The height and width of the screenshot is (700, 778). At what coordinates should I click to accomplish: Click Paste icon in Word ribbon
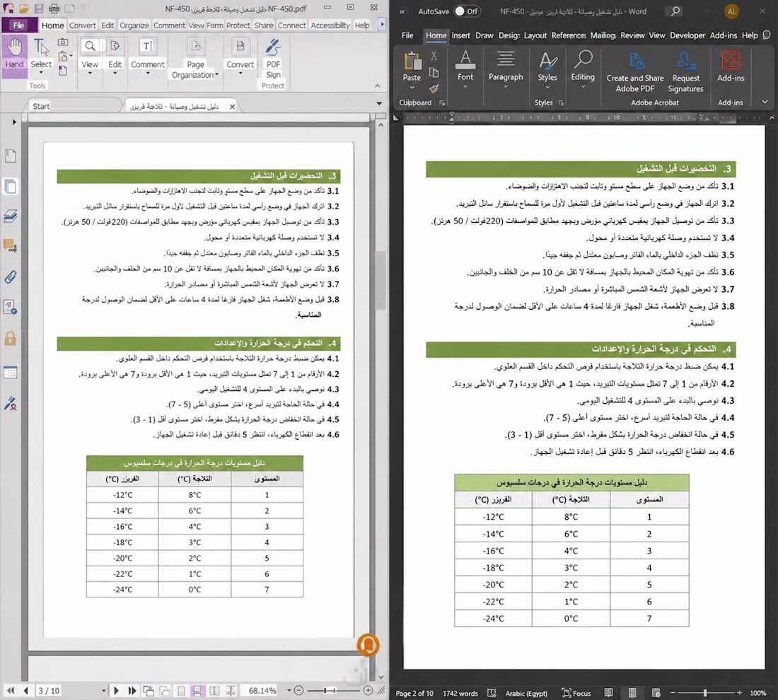point(412,61)
